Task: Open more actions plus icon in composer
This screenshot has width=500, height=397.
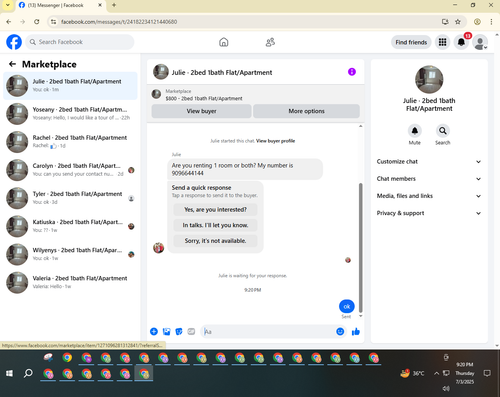Action: (x=154, y=331)
